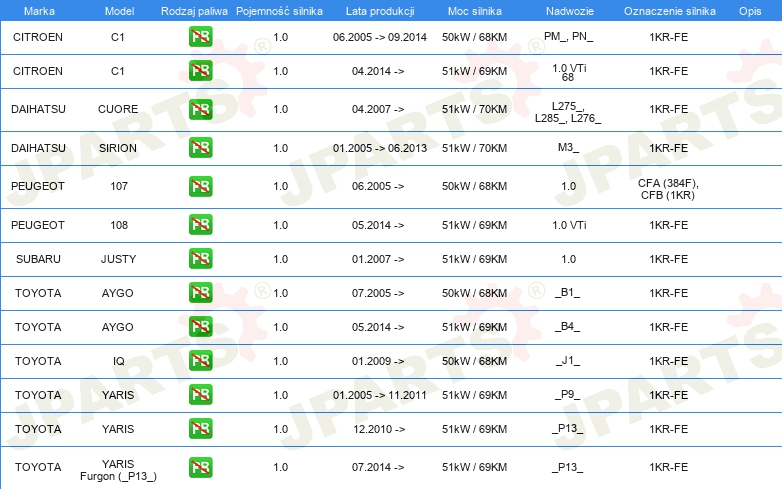Select the 107 model cell

(119, 186)
